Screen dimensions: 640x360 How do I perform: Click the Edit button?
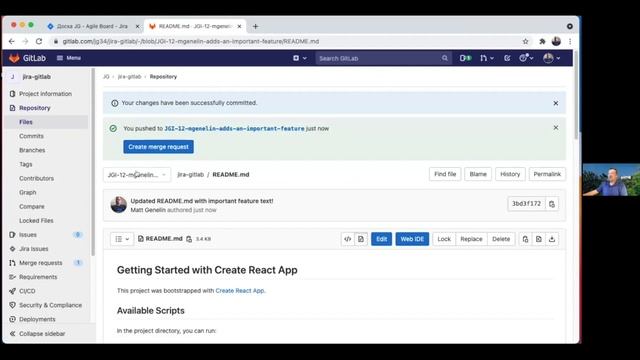pos(382,239)
